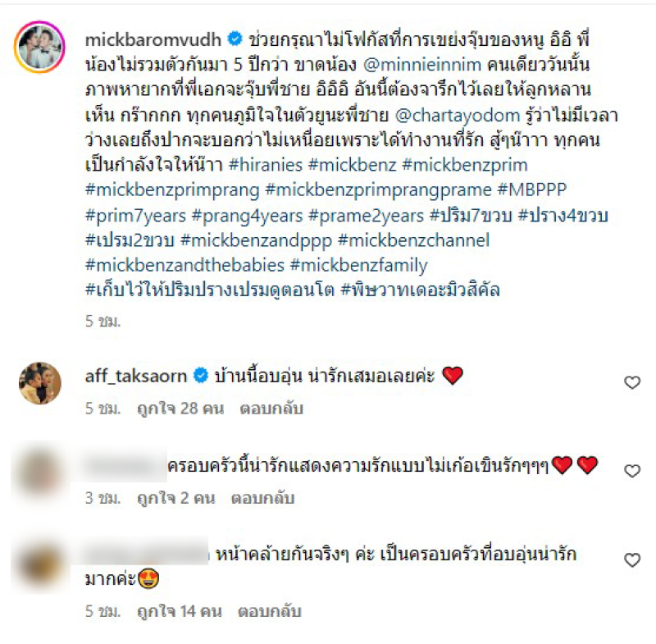Open hashtag #prim7years

(x=135, y=216)
